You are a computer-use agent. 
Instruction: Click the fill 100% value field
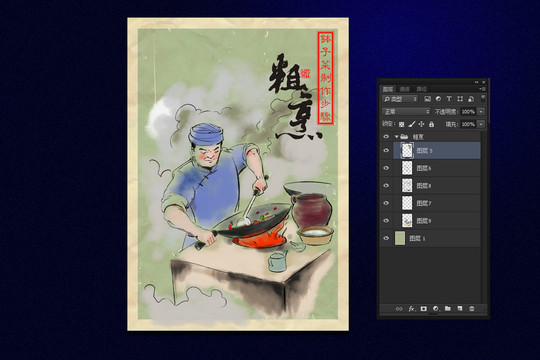(468, 124)
